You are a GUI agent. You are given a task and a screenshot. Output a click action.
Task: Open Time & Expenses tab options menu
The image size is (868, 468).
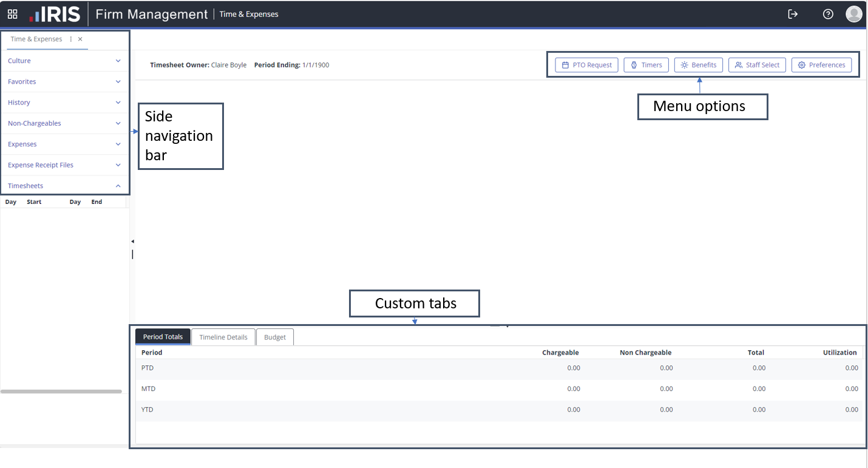(x=71, y=39)
